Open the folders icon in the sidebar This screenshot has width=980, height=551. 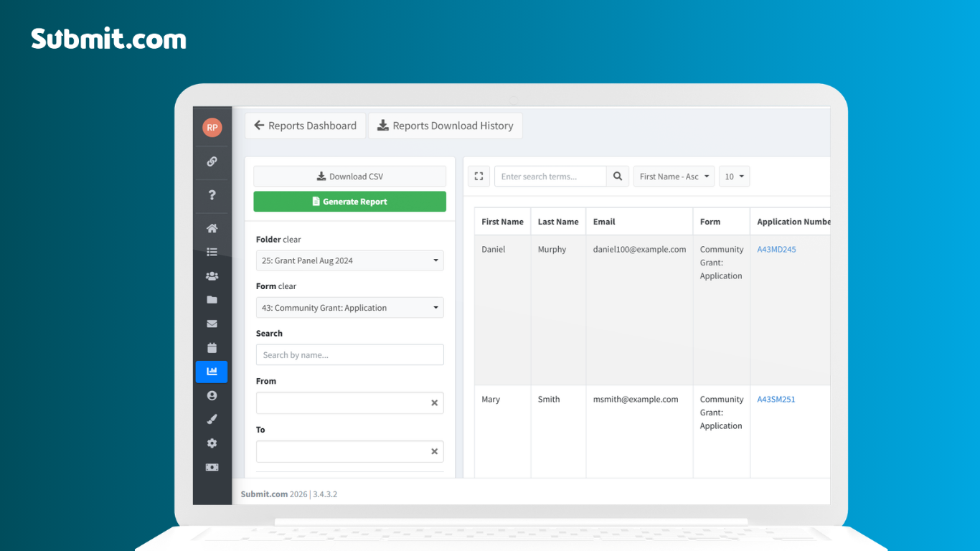[212, 299]
